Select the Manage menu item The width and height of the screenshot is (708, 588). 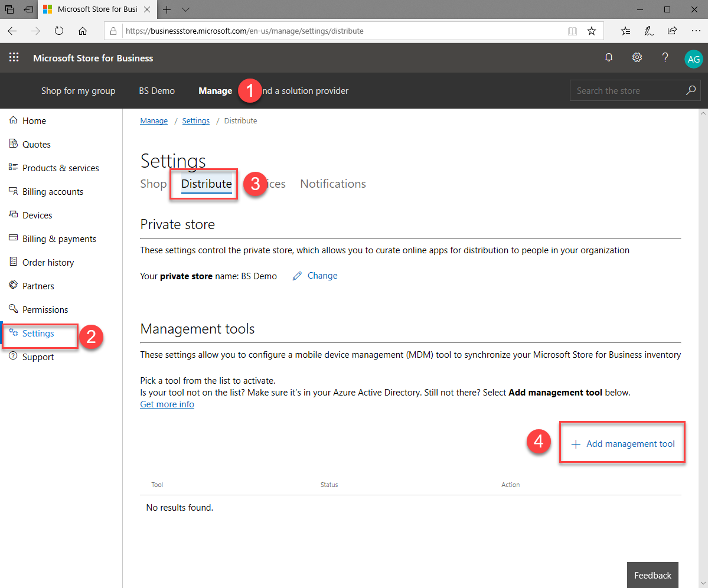(216, 91)
